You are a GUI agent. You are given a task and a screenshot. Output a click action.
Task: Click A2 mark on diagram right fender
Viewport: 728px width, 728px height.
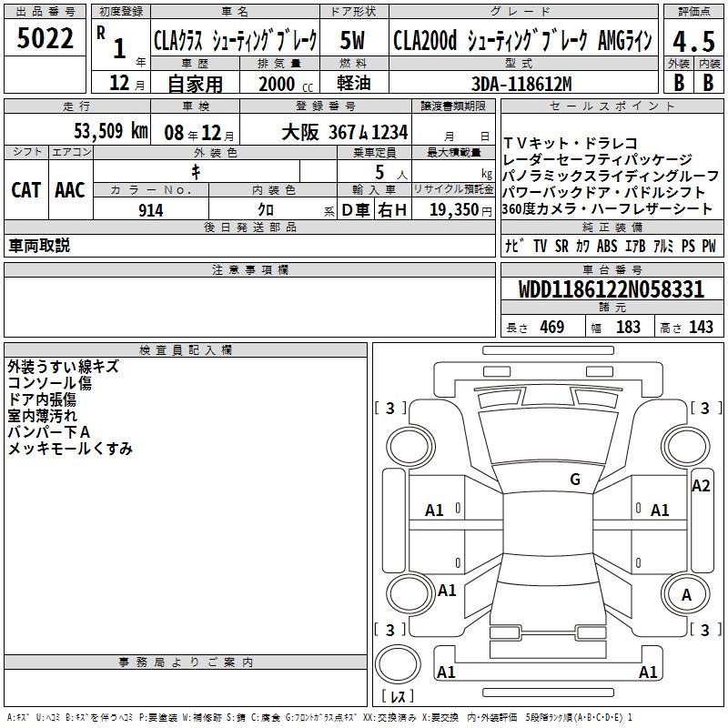tap(701, 486)
